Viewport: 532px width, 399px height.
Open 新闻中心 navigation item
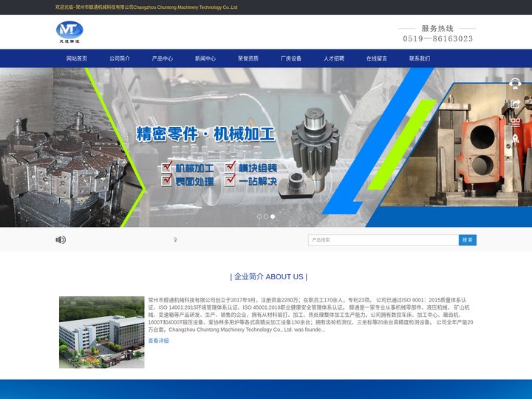pos(205,58)
